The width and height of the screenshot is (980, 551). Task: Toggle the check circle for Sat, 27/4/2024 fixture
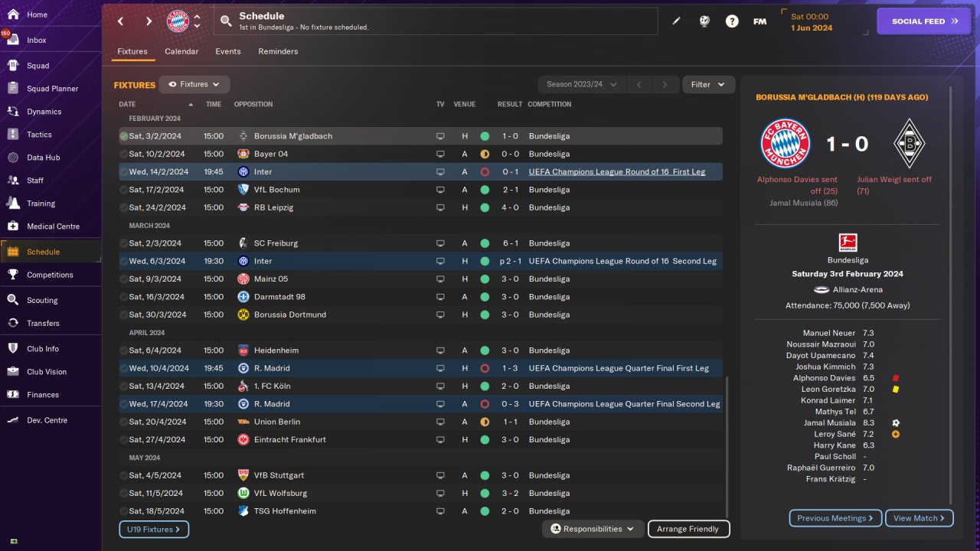tap(123, 440)
